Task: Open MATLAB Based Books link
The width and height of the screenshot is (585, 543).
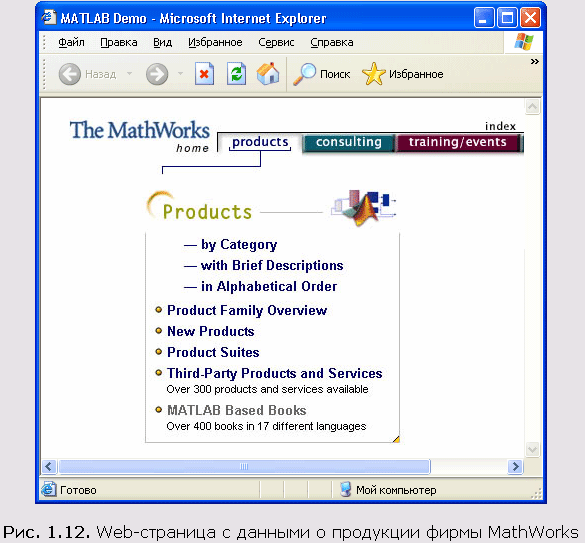Action: (237, 410)
